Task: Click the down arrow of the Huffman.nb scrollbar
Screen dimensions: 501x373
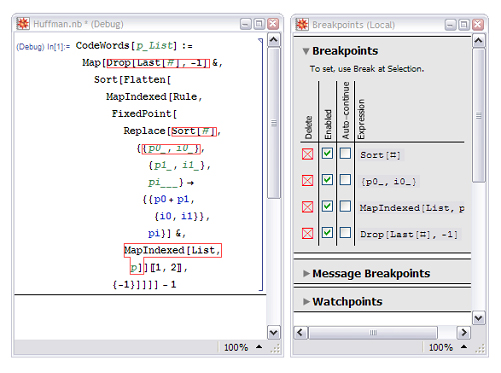Action: click(274, 332)
